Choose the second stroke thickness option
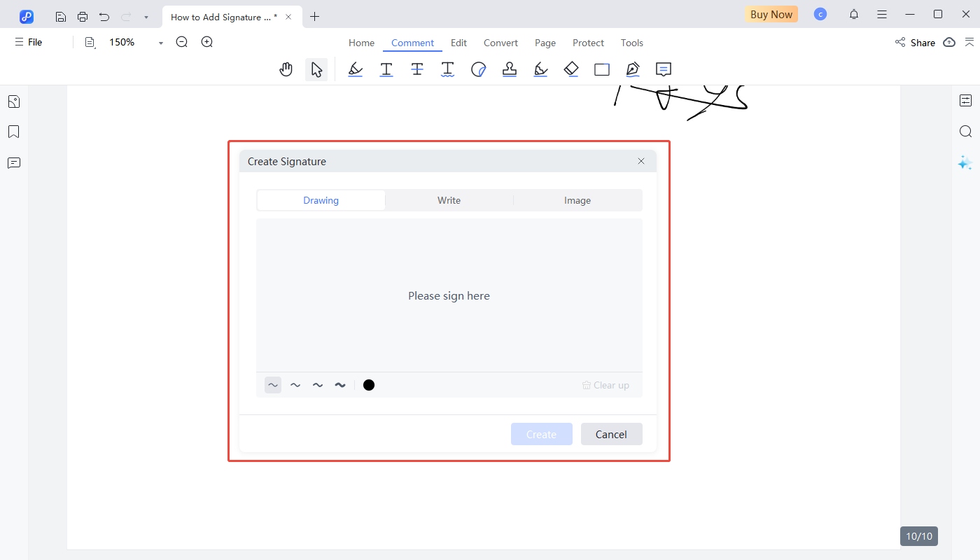The height and width of the screenshot is (560, 980). [295, 385]
